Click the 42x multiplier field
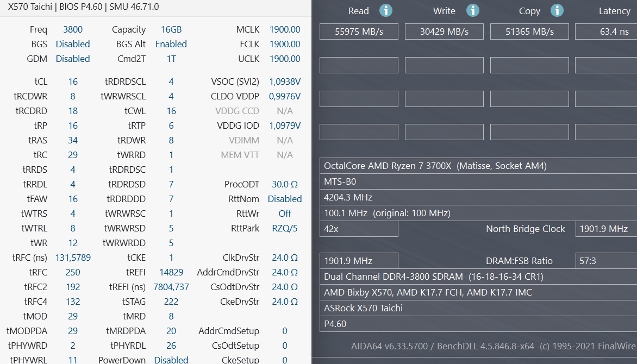Viewport: 637px width, 364px height. [359, 229]
